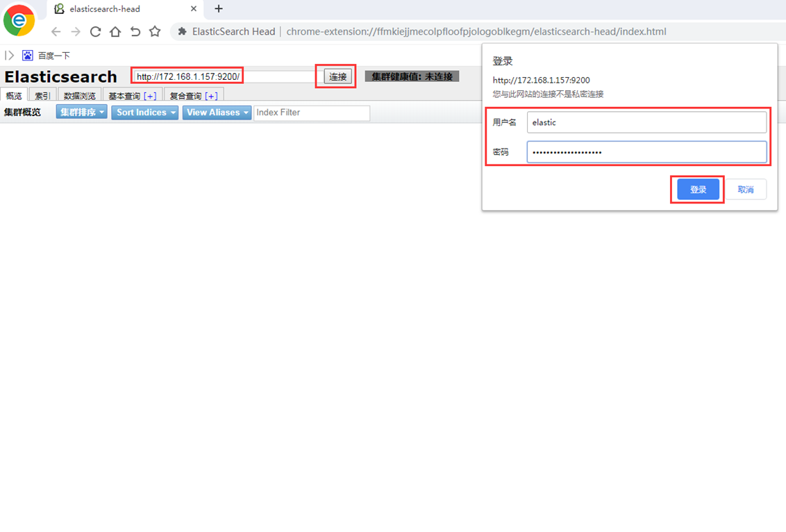Bookmark page with the star icon
786x532 pixels.
click(155, 31)
